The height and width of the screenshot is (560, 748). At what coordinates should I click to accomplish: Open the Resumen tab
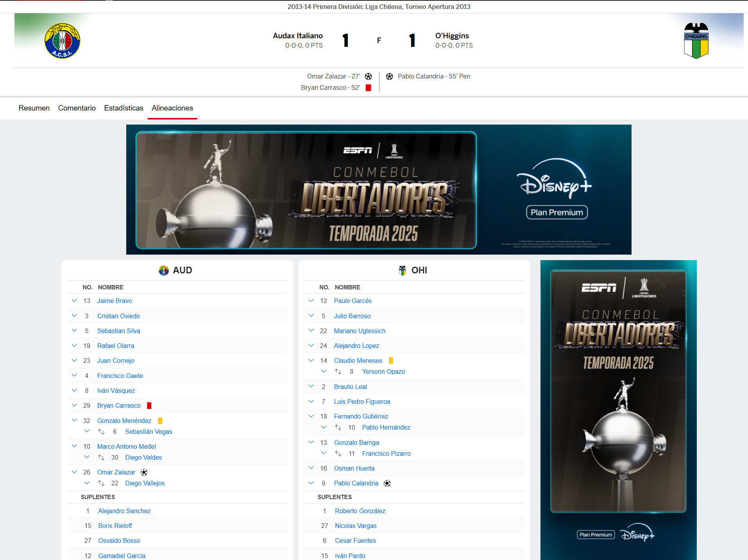(x=34, y=108)
